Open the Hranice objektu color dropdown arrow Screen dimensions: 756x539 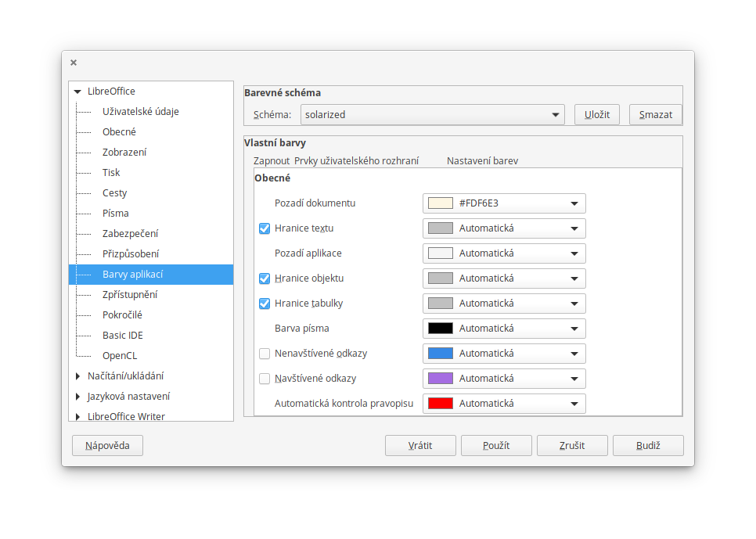click(x=574, y=278)
